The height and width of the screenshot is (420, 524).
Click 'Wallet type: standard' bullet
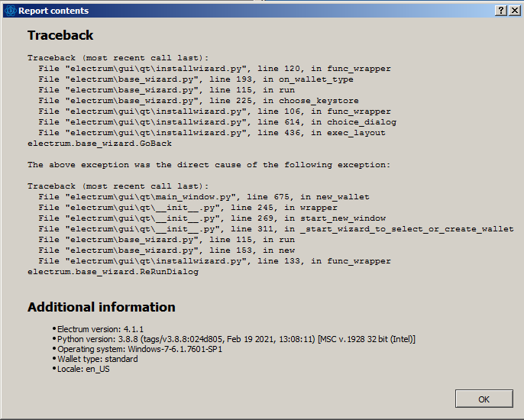click(97, 359)
